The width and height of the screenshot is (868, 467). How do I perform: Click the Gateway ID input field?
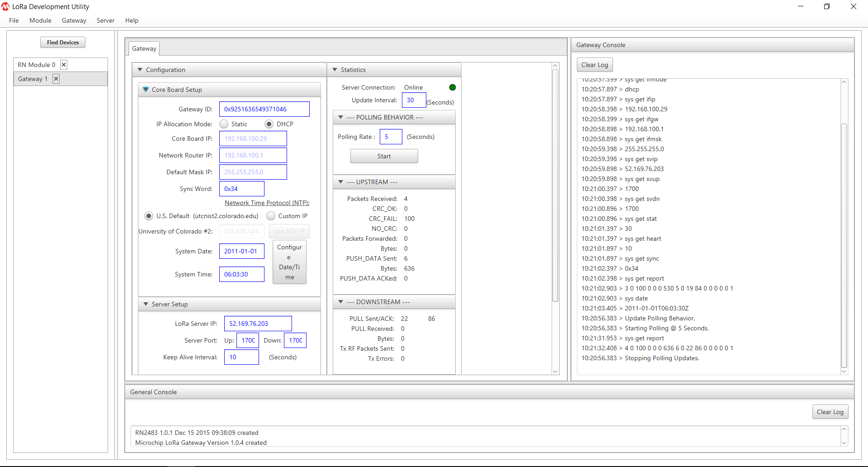[264, 109]
